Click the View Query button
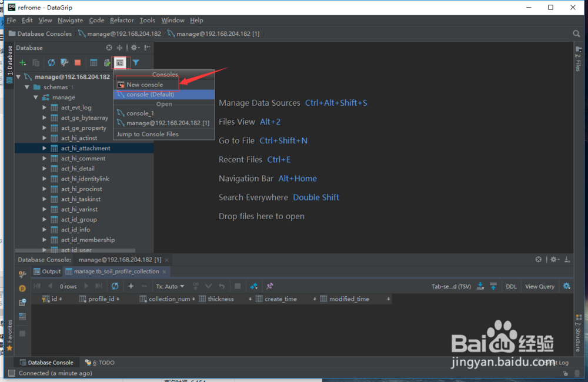The width and height of the screenshot is (588, 382). (x=540, y=286)
